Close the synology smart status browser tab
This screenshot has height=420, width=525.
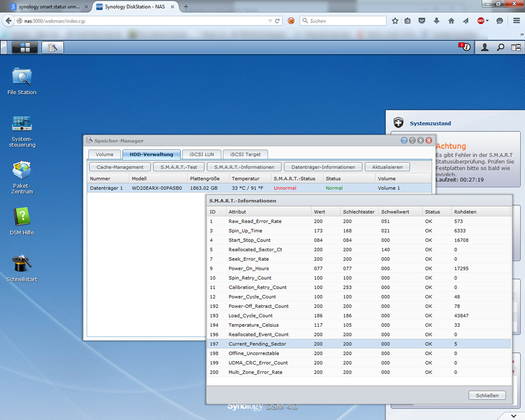click(86, 7)
